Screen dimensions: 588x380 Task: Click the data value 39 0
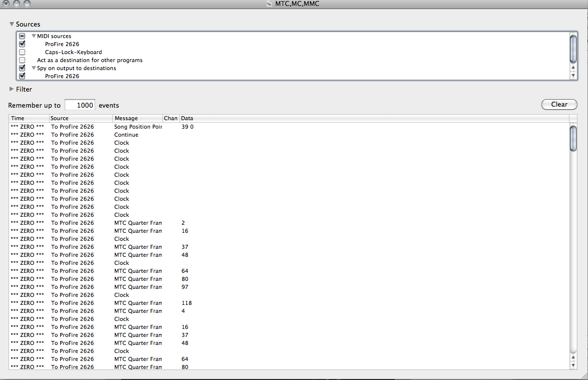(187, 127)
